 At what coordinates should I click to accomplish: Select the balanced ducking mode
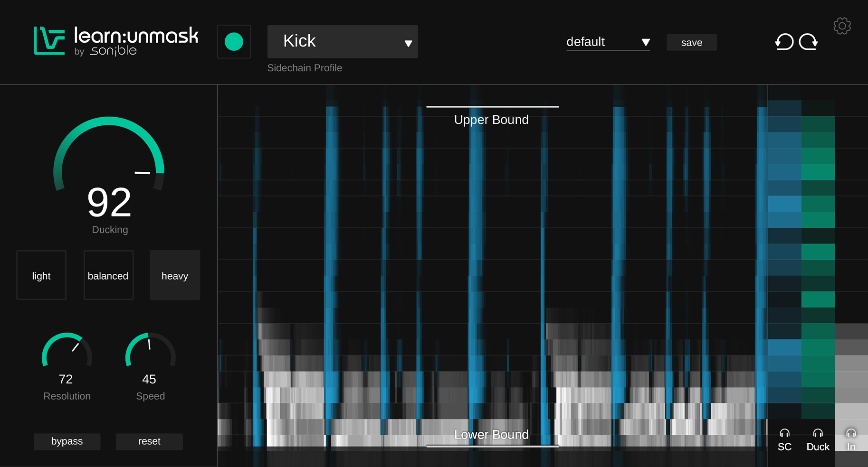tap(108, 275)
